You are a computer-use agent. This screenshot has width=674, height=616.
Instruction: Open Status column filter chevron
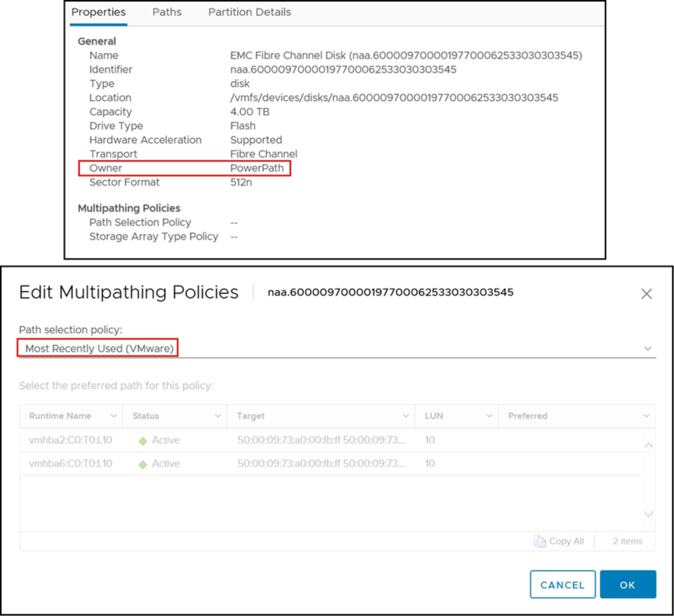[x=218, y=416]
